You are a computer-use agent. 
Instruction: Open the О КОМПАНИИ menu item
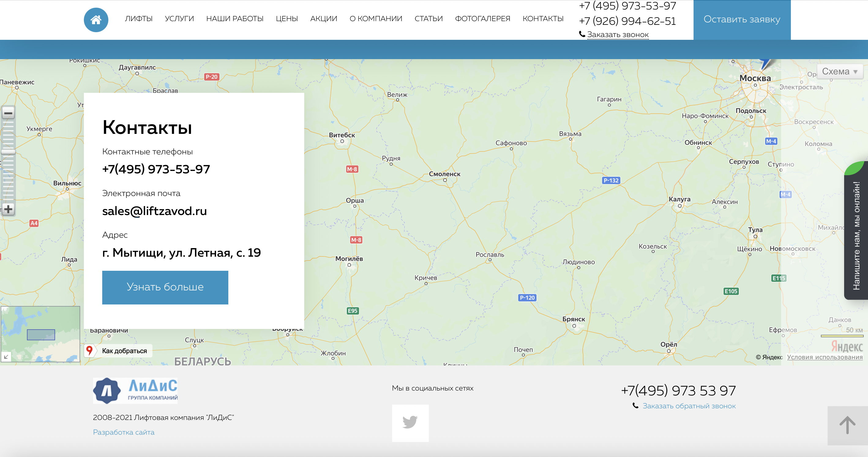(376, 19)
